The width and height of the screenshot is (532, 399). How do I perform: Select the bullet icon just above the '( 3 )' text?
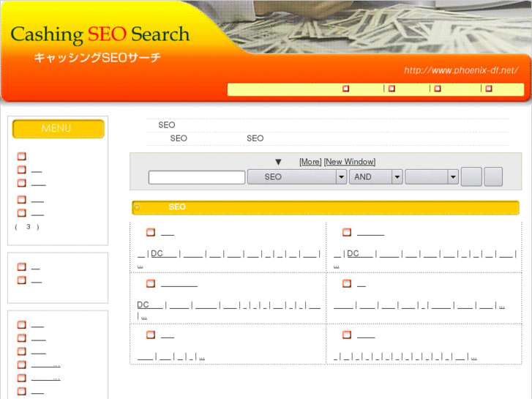pos(22,213)
